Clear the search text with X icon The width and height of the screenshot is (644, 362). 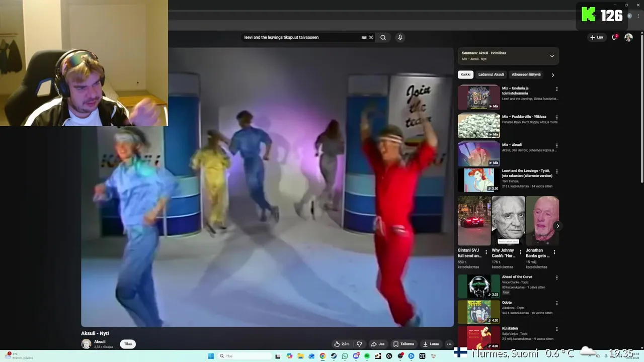coord(371,37)
